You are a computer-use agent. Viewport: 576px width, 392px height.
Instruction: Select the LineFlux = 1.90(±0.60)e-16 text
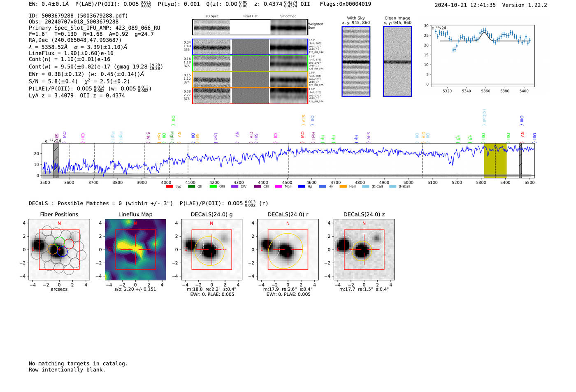71,53
